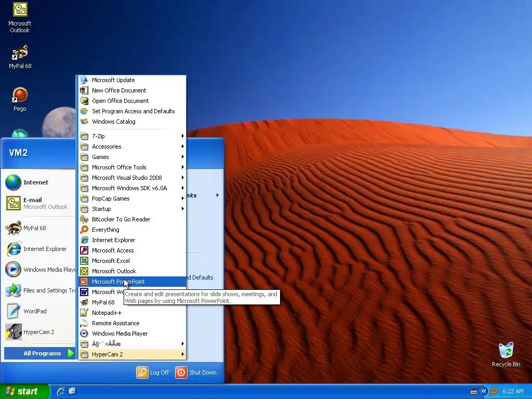Click the Microsoft Access icon
The height and width of the screenshot is (399, 532).
coord(84,250)
